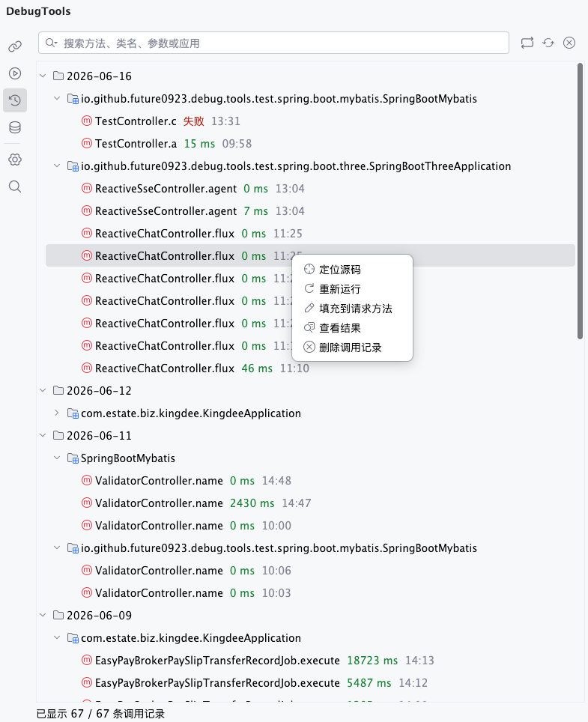
Task: Select EasyPayBrokerPaySlipTransferRecordJob.execute 5487 ms record
Action: click(x=310, y=683)
